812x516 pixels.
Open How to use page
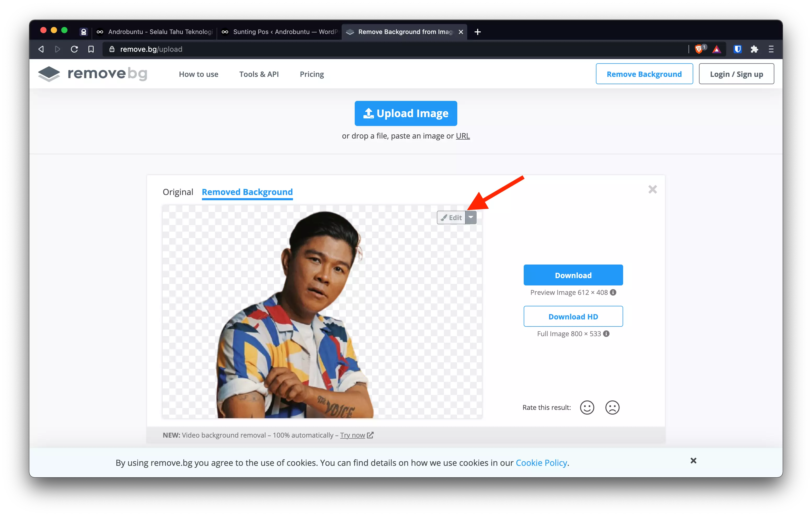(198, 74)
